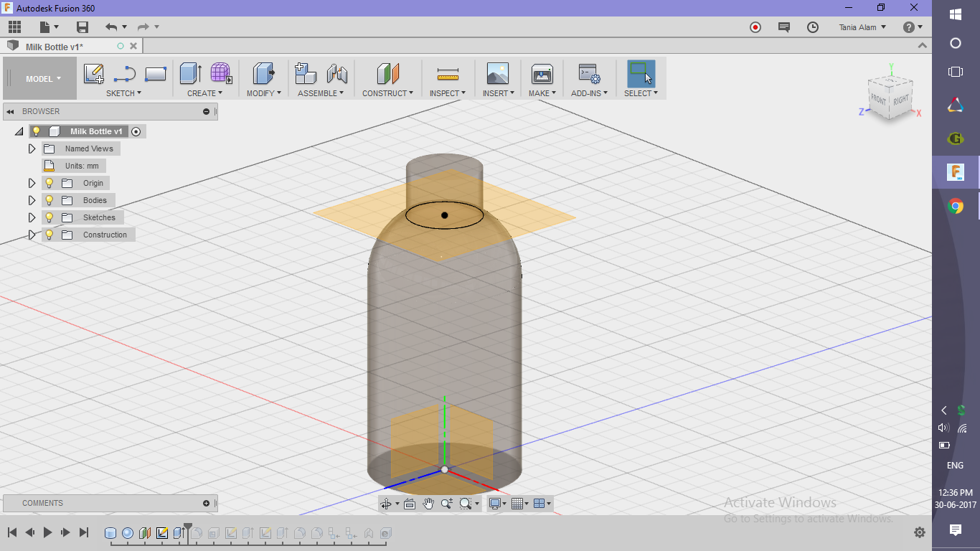
Task: Expand the Bodies folder
Action: pyautogui.click(x=32, y=200)
